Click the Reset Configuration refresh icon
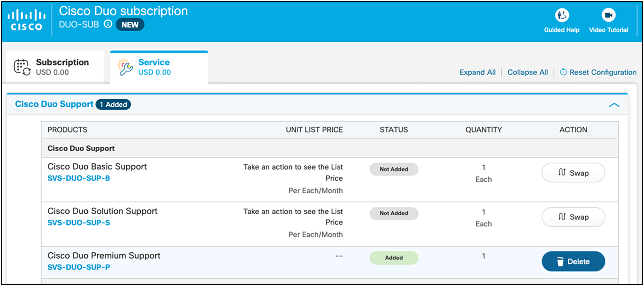Screen dimensions: 644x286 point(563,72)
